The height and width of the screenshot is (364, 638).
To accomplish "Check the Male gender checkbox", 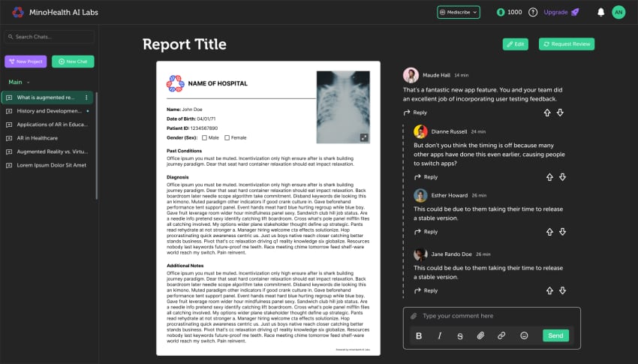I will [x=204, y=138].
